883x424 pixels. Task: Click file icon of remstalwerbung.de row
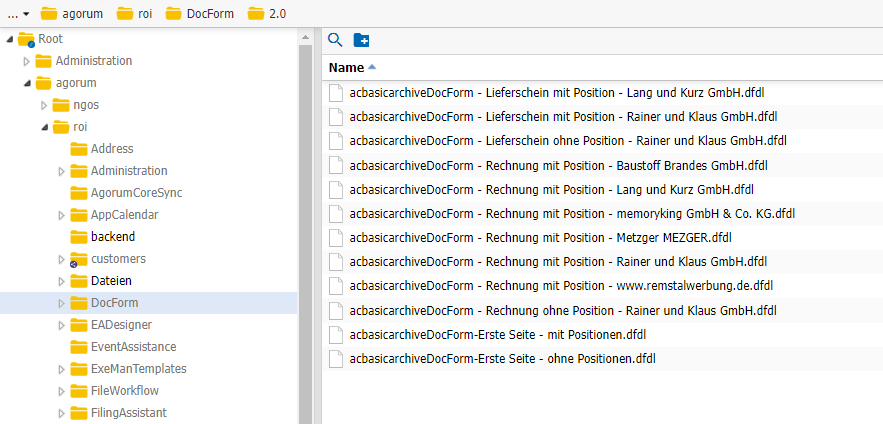pos(336,286)
